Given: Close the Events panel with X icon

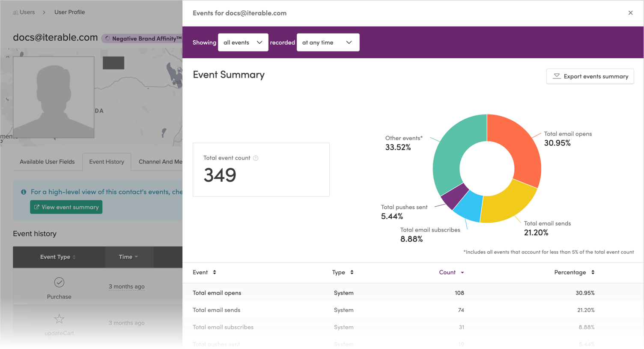Looking at the screenshot, I should click(x=630, y=13).
